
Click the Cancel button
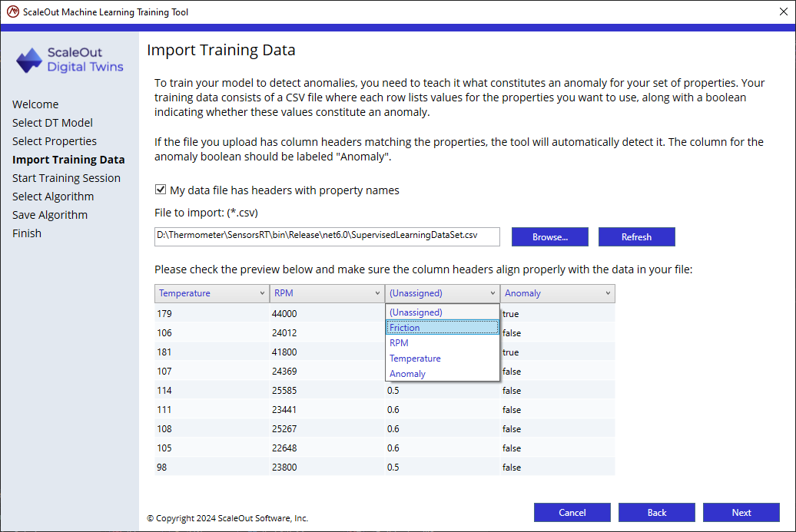point(572,512)
